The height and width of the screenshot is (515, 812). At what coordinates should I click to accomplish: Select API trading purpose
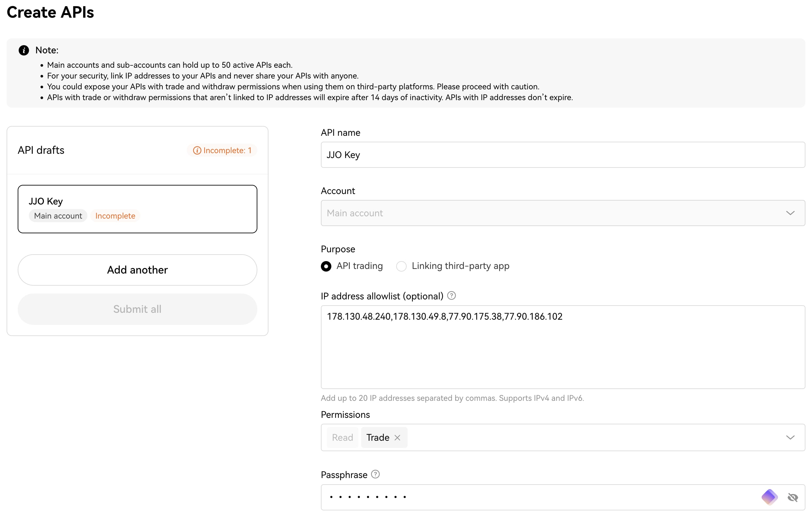click(x=326, y=266)
